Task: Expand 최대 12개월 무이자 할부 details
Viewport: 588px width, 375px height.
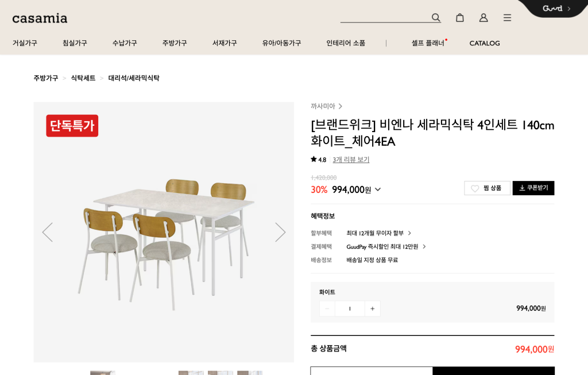Action: pyautogui.click(x=409, y=233)
